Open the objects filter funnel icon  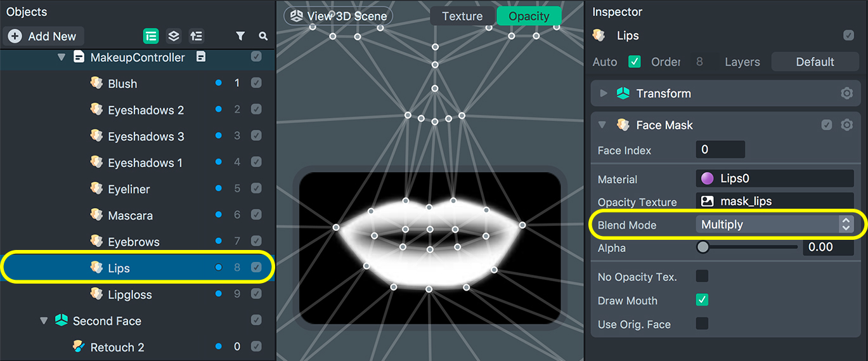click(x=240, y=36)
